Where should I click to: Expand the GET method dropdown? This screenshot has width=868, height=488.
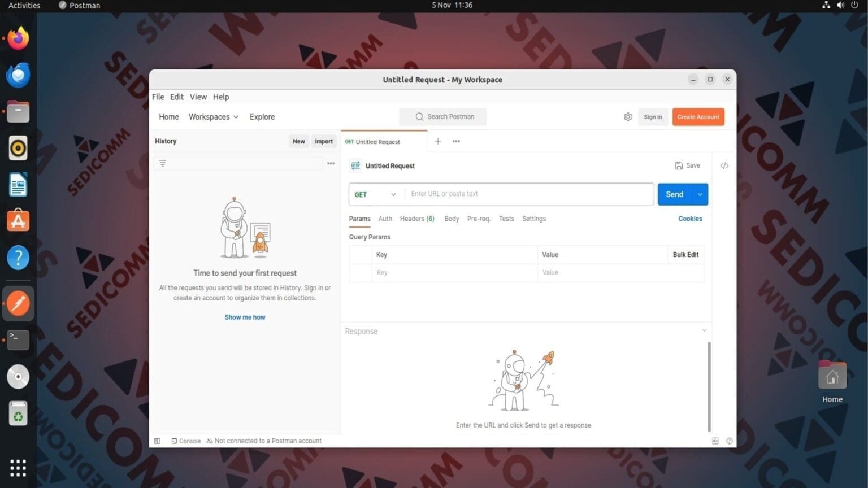(x=376, y=194)
